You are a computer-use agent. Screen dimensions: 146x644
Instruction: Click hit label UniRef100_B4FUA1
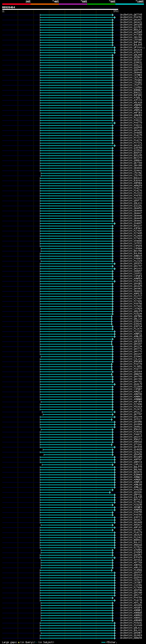[131, 42]
